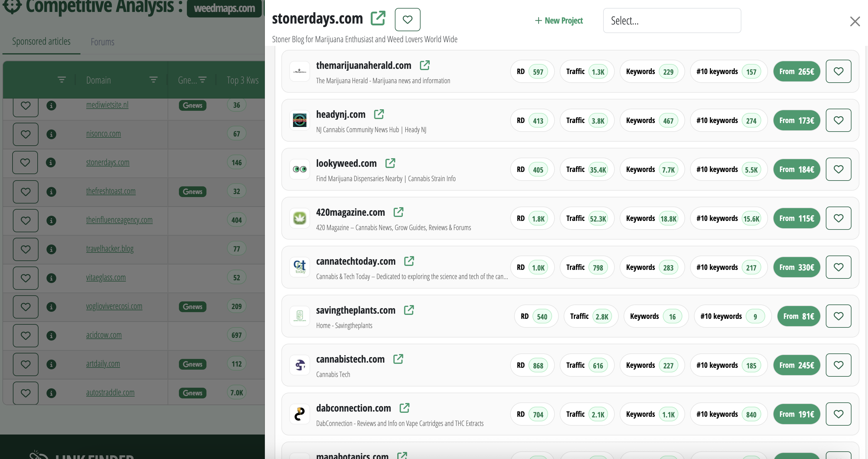This screenshot has width=868, height=459.
Task: Favorite 420magazine.com card
Action: click(x=838, y=218)
